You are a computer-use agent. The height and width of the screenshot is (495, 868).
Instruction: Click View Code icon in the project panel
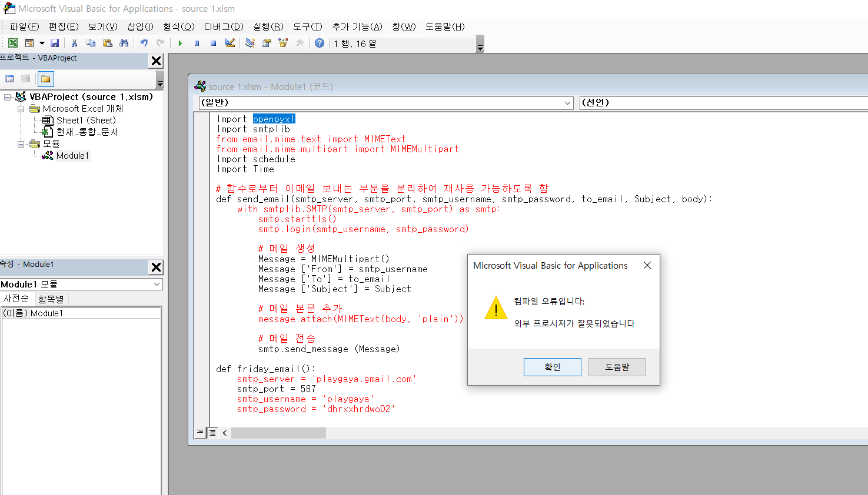coord(9,79)
